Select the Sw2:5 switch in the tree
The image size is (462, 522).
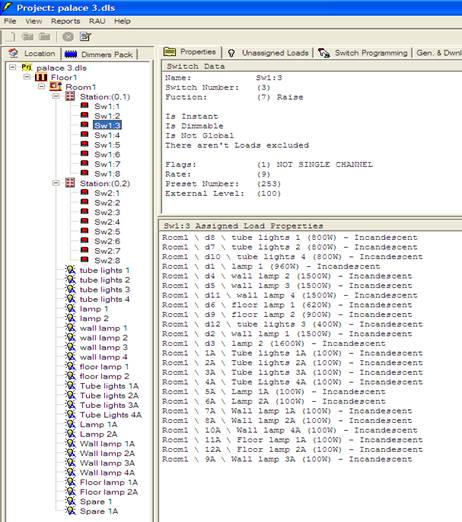(107, 231)
